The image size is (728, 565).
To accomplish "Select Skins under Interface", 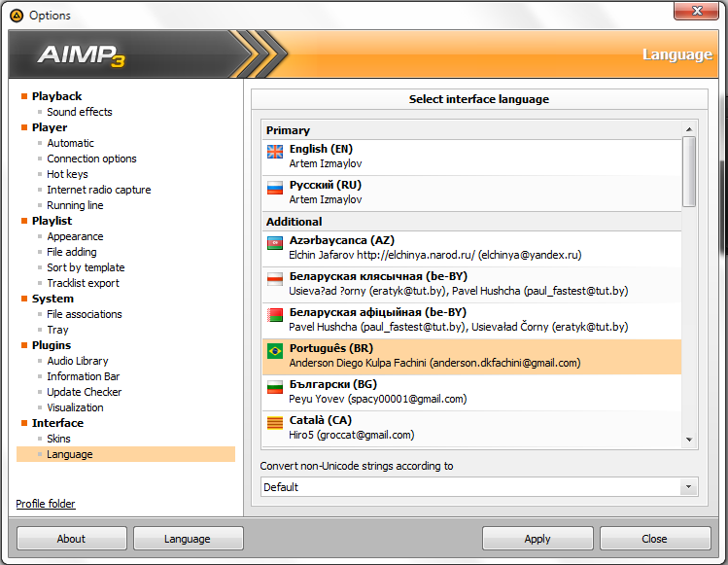I will pos(58,439).
